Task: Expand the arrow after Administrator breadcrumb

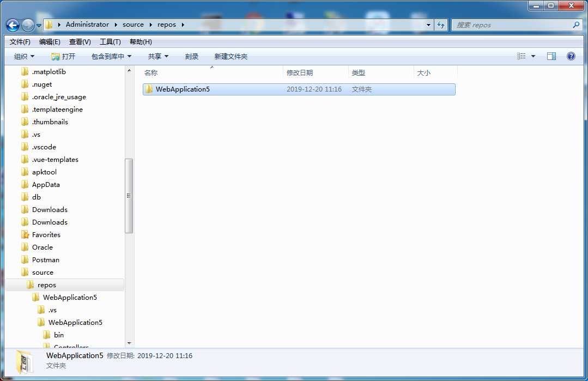Action: pyautogui.click(x=116, y=25)
